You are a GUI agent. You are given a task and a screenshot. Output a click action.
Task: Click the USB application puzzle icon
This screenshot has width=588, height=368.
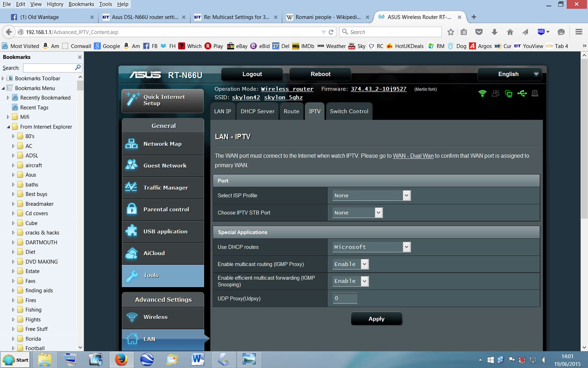tap(131, 231)
